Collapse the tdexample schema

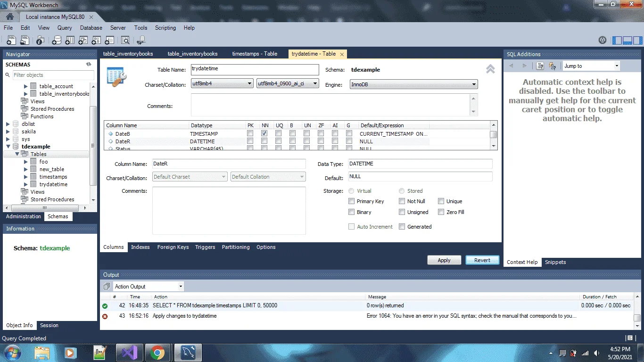point(8,147)
